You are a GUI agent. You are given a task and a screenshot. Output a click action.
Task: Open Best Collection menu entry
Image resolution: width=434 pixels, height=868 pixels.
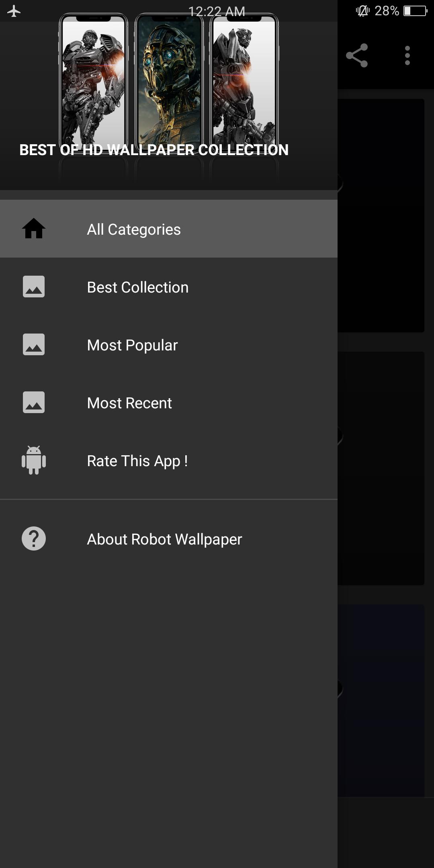pos(169,287)
